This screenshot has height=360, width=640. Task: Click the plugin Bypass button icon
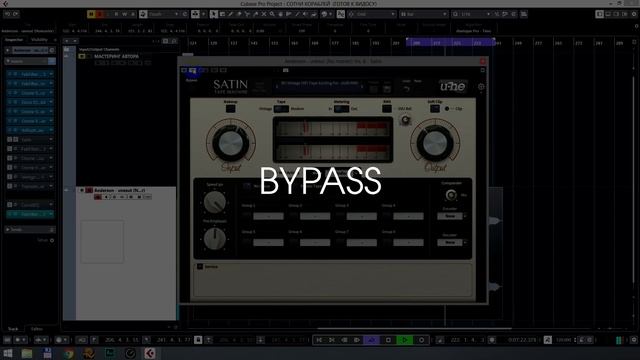tap(192, 72)
